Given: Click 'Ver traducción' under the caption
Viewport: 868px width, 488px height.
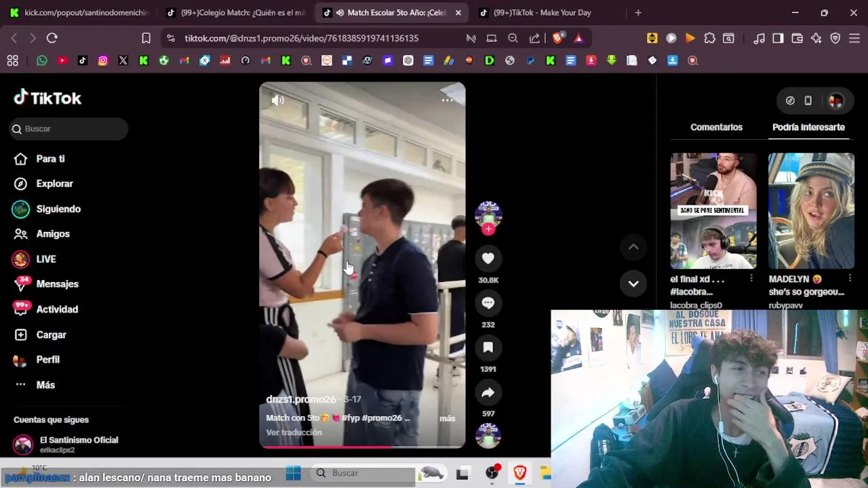Looking at the screenshot, I should 294,432.
